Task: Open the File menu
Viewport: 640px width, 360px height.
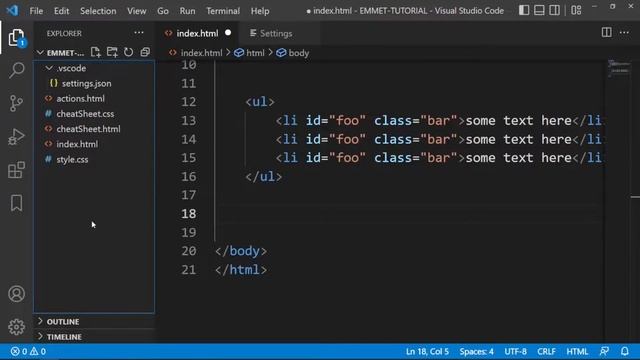Action: [36, 11]
